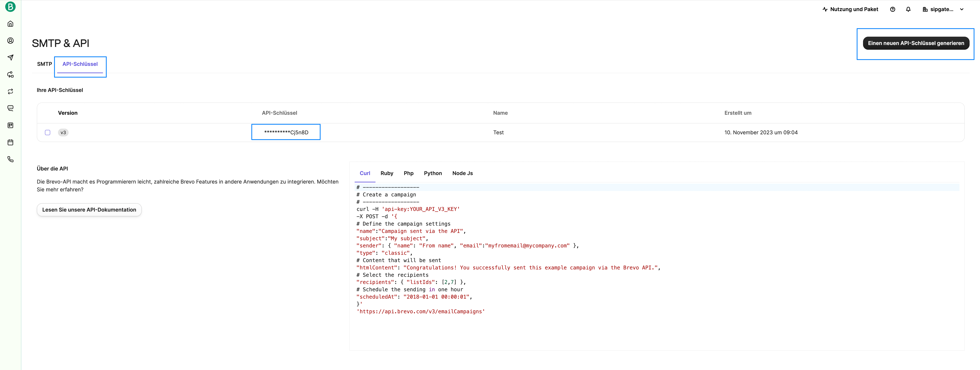Viewport: 980px width, 370px height.
Task: Open Lesen Sie unsere API-Dokumentation
Action: pyautogui.click(x=89, y=210)
